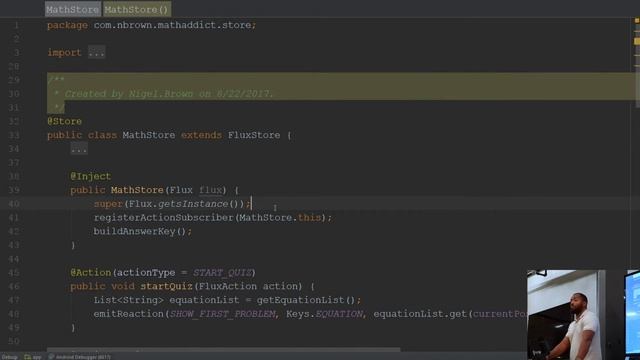The height and width of the screenshot is (360, 640).
Task: Open the Debug tool window tab
Action: point(9,357)
